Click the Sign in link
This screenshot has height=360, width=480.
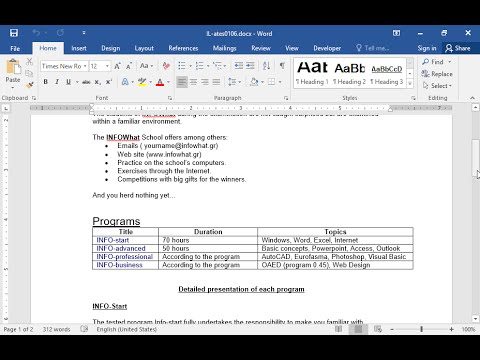[427, 48]
